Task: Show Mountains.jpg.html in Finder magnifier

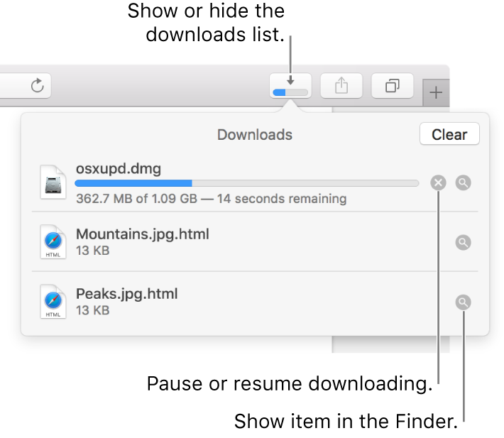Action: click(463, 243)
